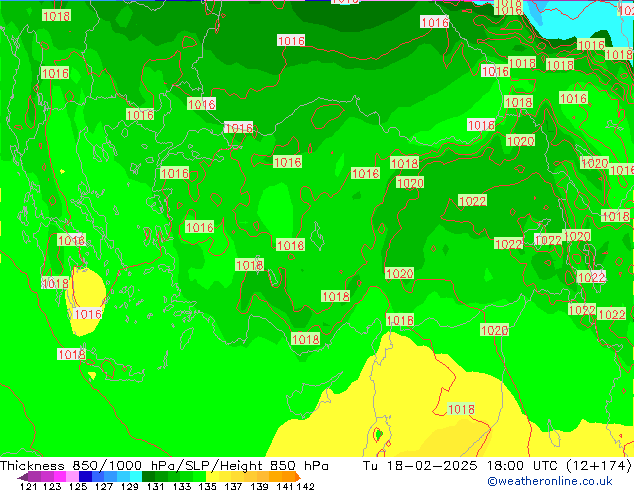The width and height of the screenshot is (634, 490).
Task: Open the weatheronline.co.uk copyright link
Action: [549, 481]
